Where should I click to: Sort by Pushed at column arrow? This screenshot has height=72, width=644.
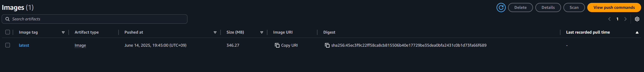pyautogui.click(x=215, y=32)
